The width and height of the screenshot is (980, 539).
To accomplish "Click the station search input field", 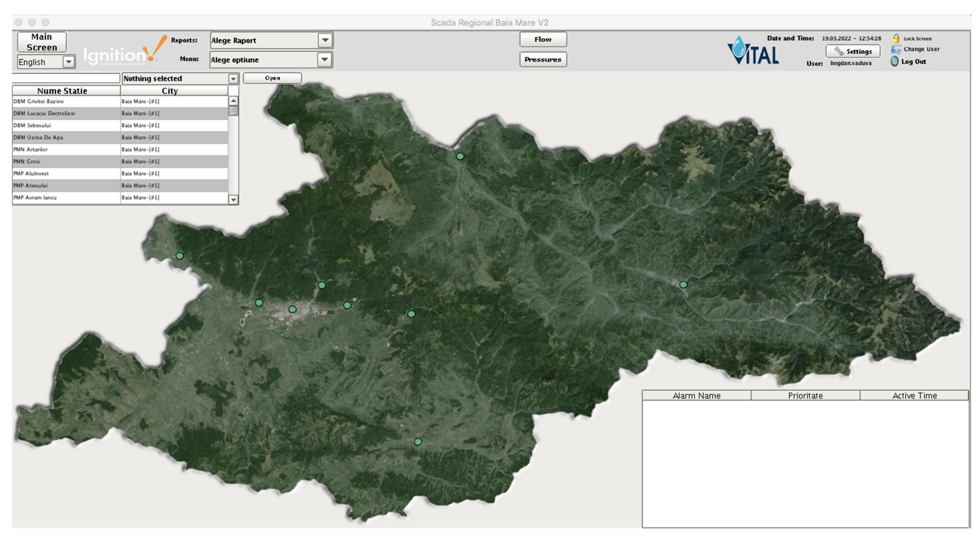I will [66, 78].
